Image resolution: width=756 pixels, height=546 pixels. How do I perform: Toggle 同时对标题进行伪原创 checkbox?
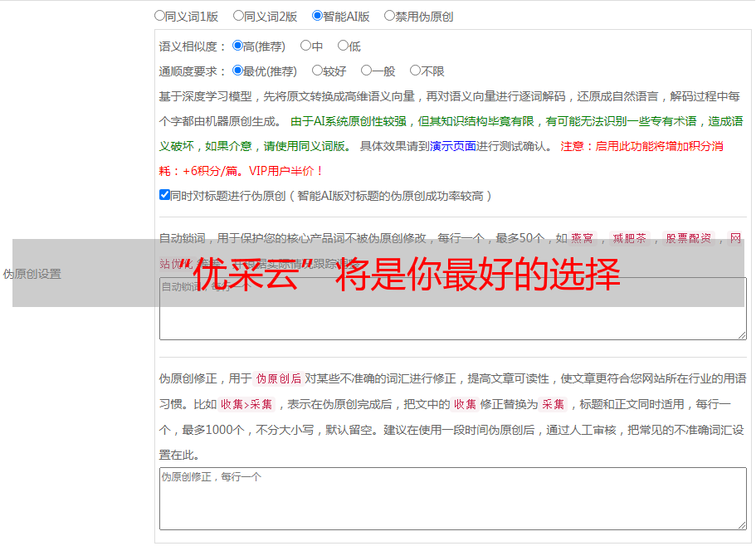pos(164,195)
